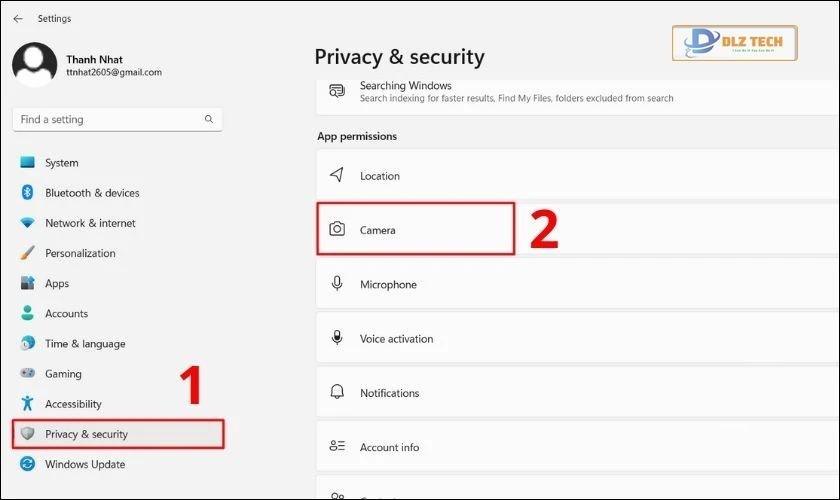Open Location permission settings
Image resolution: width=840 pixels, height=500 pixels.
click(x=379, y=176)
